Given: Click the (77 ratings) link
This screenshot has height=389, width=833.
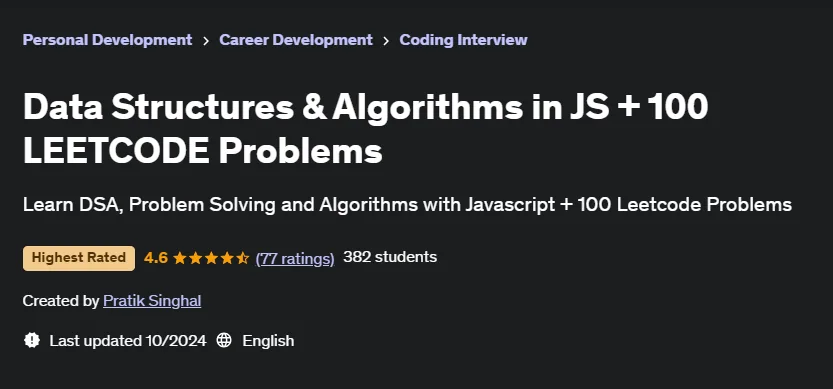Looking at the screenshot, I should (x=295, y=258).
